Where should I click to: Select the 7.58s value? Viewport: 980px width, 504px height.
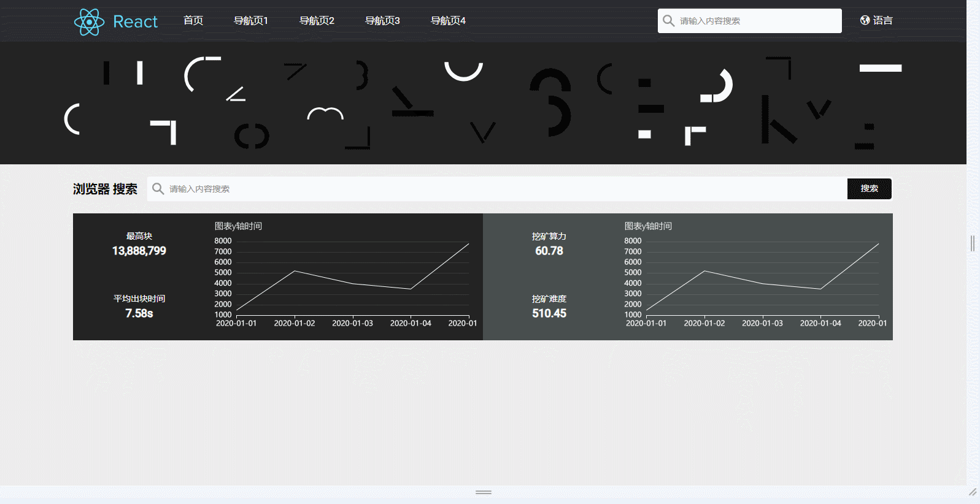[x=139, y=313]
